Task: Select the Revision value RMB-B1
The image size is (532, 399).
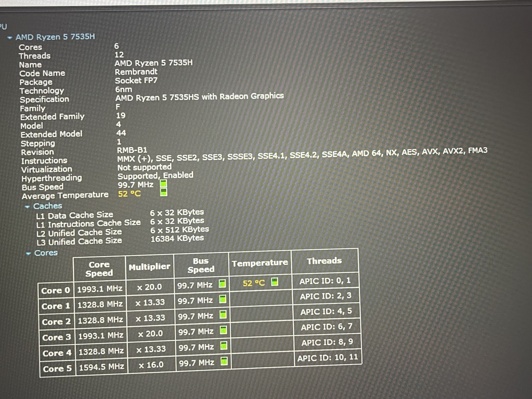Action: (132, 150)
